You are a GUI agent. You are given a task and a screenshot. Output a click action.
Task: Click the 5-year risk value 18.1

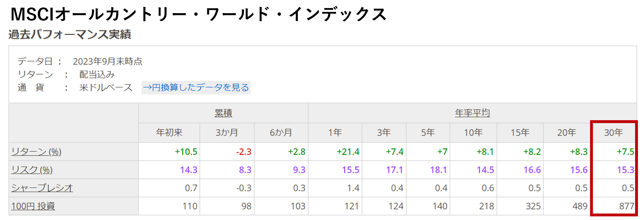[439, 170]
